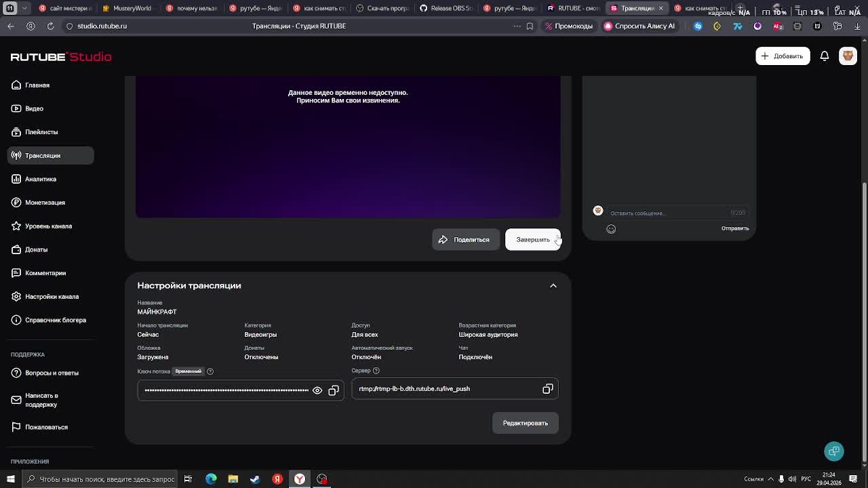Open the user avatar menu in header
This screenshot has width=868, height=488.
[x=848, y=56]
